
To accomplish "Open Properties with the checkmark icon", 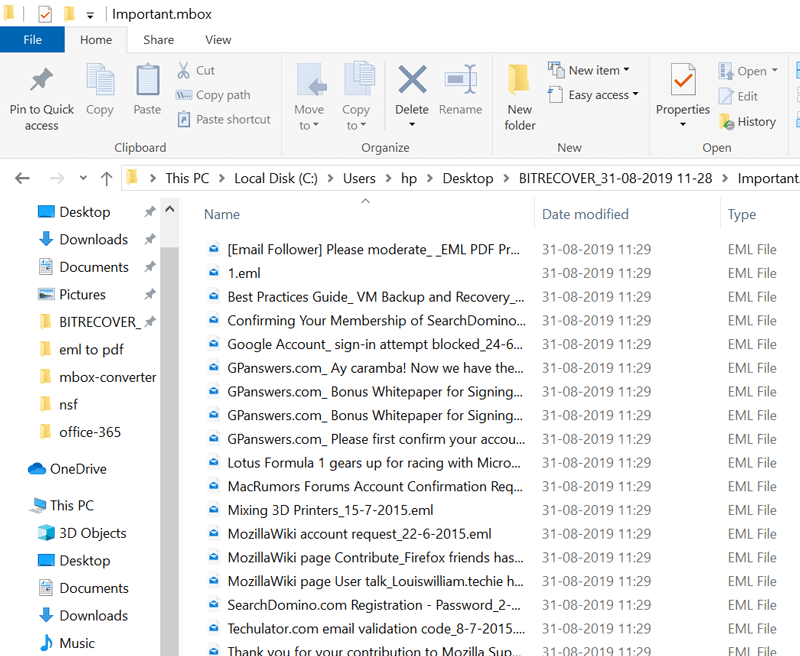I will pyautogui.click(x=683, y=81).
